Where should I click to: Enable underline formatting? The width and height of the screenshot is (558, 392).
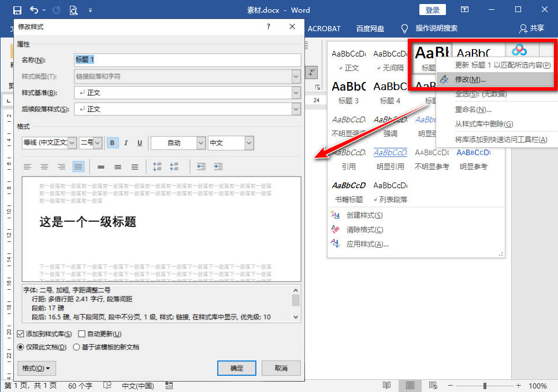pyautogui.click(x=140, y=142)
